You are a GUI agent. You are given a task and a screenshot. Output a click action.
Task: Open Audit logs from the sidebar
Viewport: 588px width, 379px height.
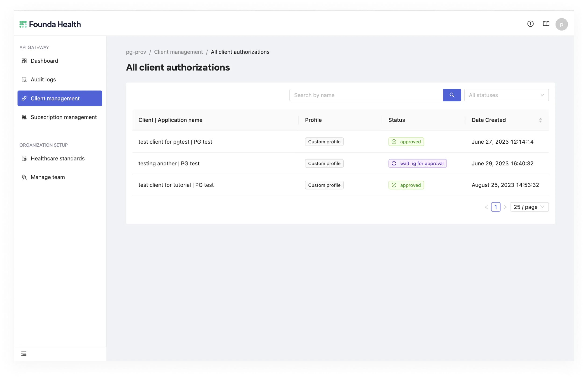click(x=60, y=80)
